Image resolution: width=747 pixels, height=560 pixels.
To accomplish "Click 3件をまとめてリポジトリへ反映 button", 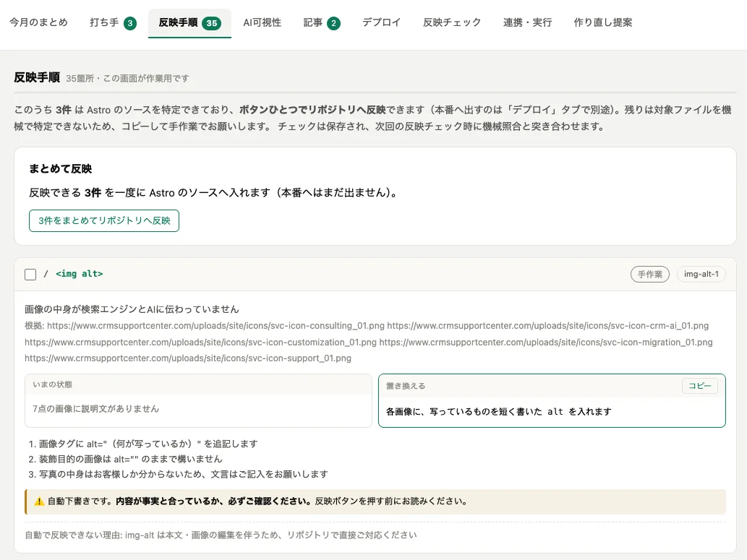I will click(x=104, y=220).
